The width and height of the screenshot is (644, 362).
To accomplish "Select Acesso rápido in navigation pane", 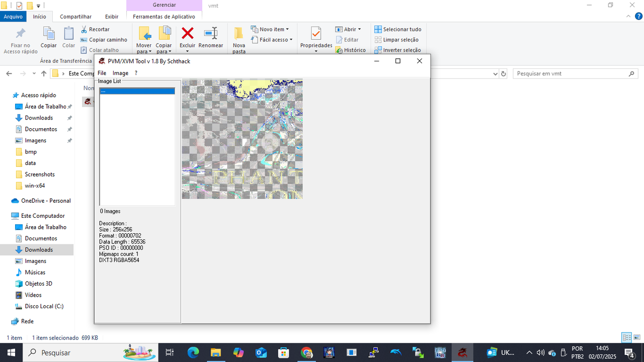I will click(x=38, y=95).
